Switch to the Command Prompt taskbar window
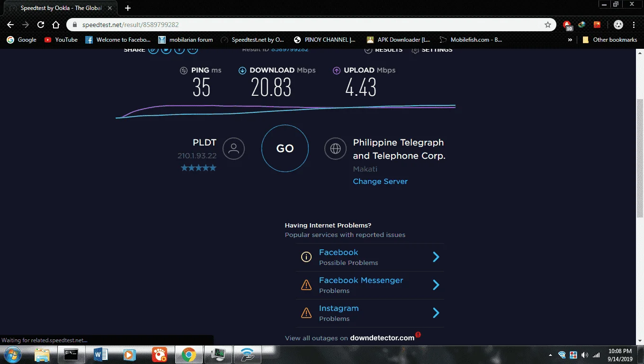644x364 pixels. point(71,355)
